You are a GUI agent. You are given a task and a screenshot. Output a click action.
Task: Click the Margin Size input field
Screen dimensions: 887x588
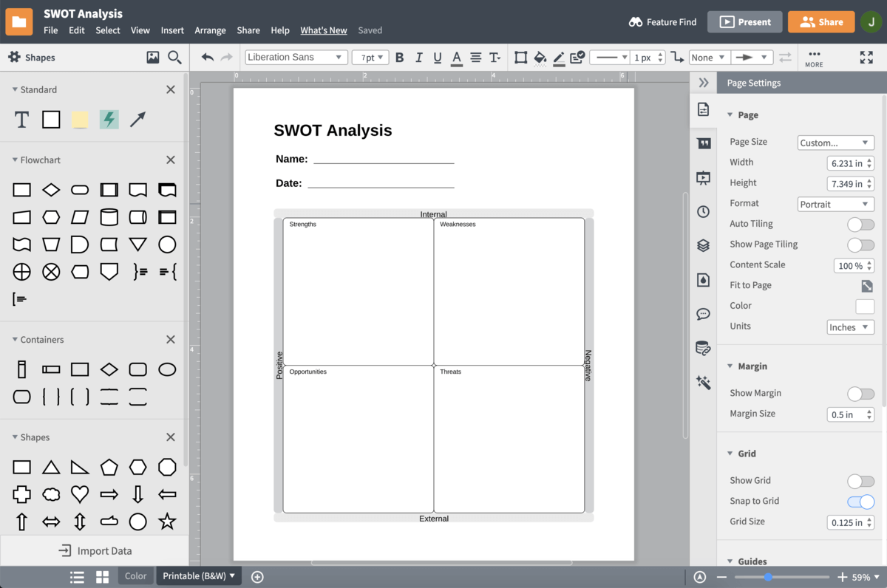(x=846, y=415)
